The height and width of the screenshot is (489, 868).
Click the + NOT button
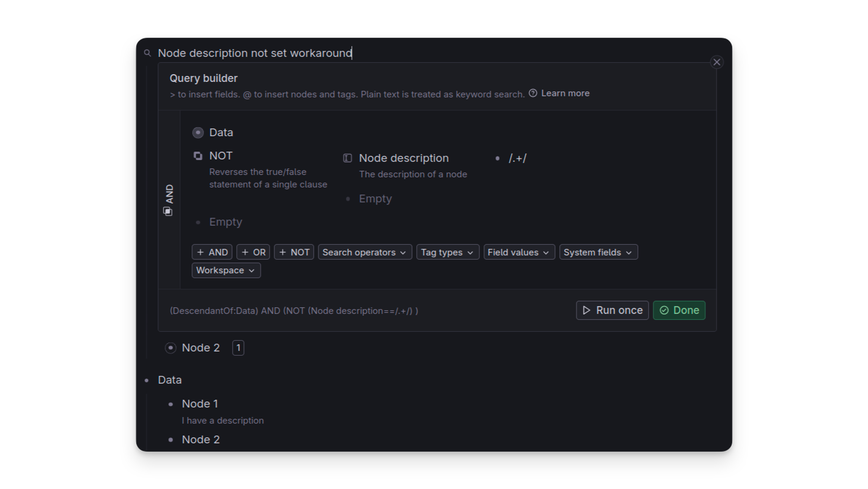coord(294,252)
